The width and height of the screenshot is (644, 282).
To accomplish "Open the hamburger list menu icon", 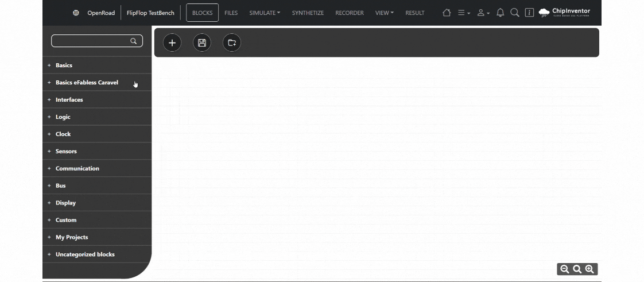I will [x=464, y=13].
